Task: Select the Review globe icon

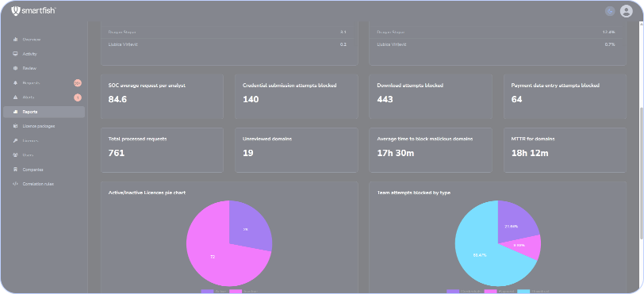Action: pos(15,68)
